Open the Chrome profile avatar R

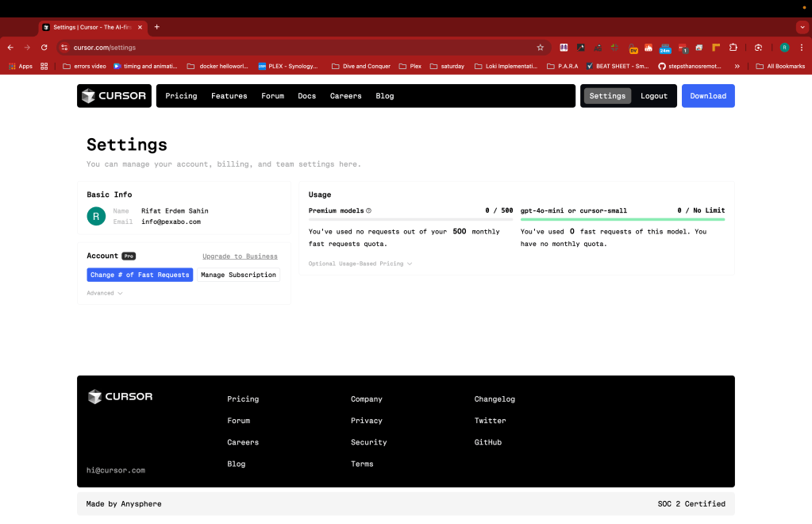click(784, 48)
